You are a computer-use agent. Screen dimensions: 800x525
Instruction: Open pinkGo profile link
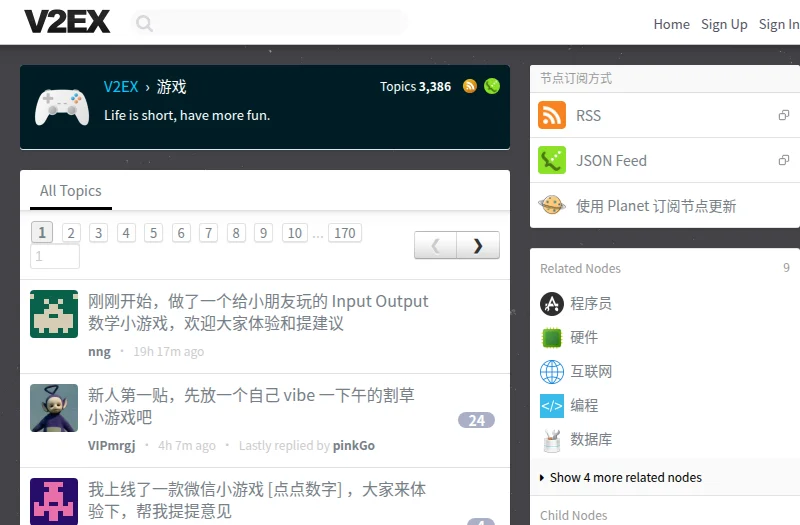tap(354, 445)
